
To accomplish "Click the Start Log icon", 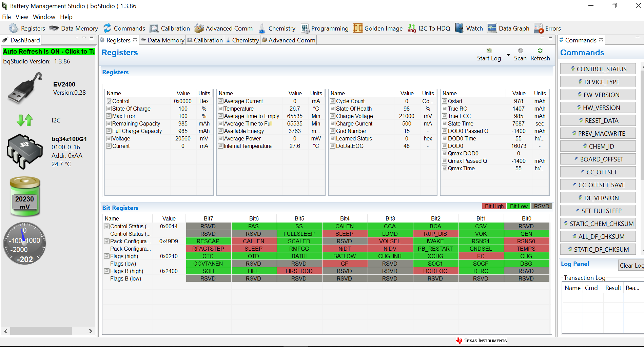I will pyautogui.click(x=489, y=51).
